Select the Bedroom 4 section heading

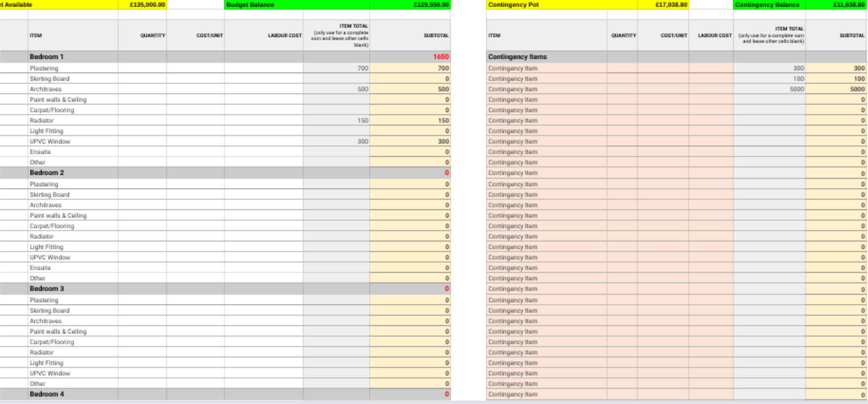pyautogui.click(x=47, y=394)
